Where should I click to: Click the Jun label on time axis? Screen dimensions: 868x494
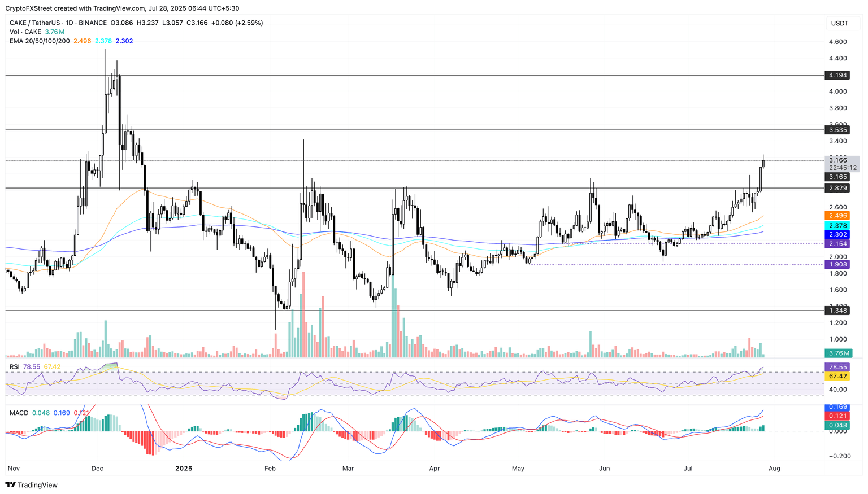[605, 469]
